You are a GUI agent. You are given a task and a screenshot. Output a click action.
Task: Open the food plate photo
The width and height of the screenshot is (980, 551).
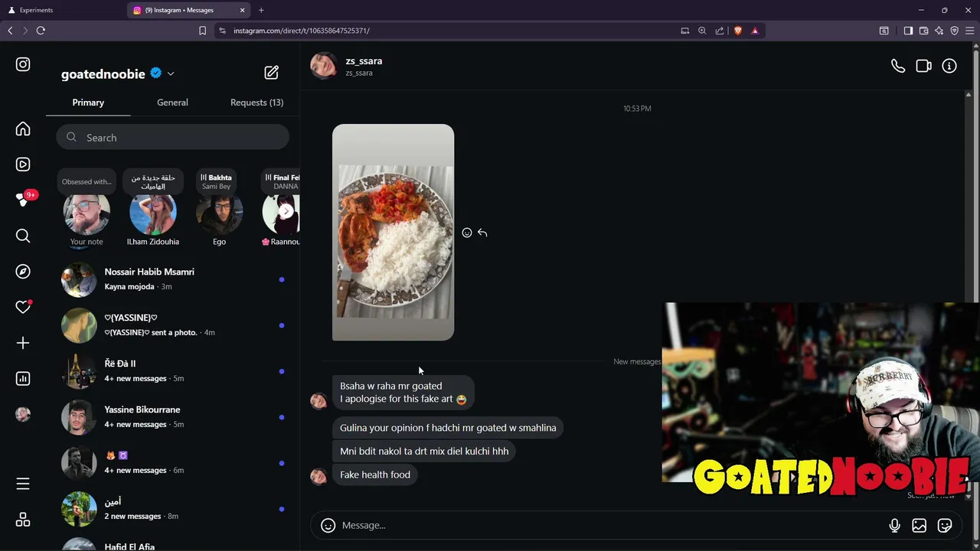(x=393, y=233)
